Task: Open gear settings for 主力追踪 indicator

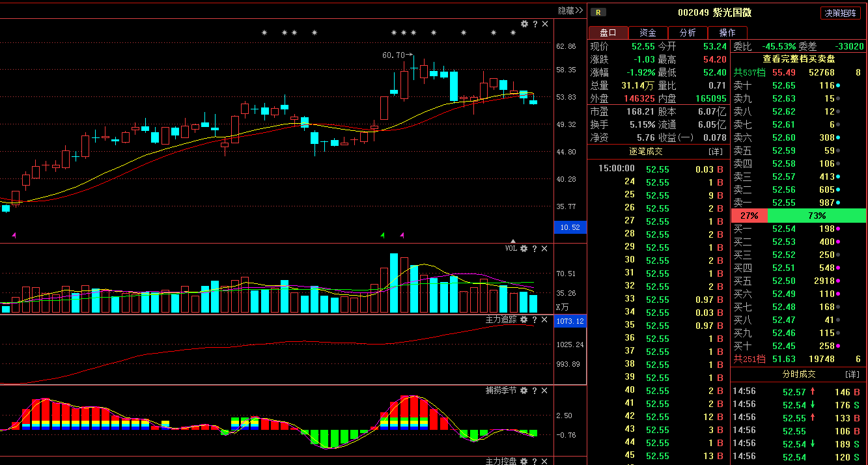Action: click(524, 320)
